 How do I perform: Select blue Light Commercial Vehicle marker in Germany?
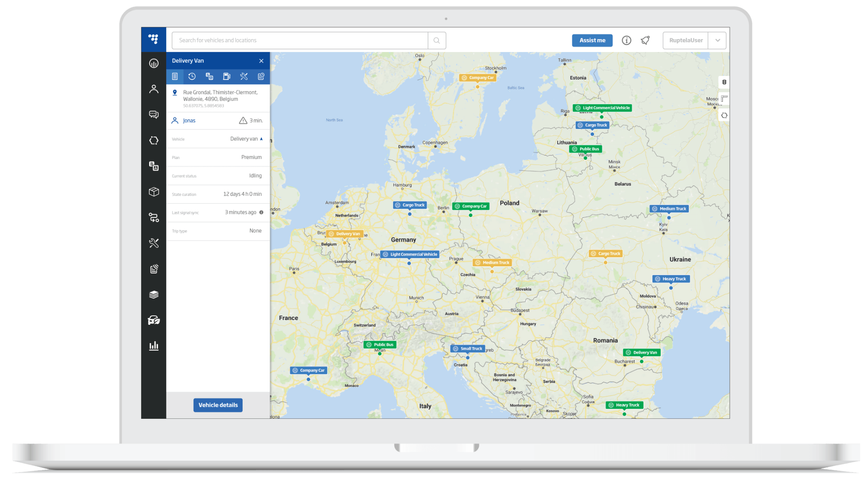(410, 254)
